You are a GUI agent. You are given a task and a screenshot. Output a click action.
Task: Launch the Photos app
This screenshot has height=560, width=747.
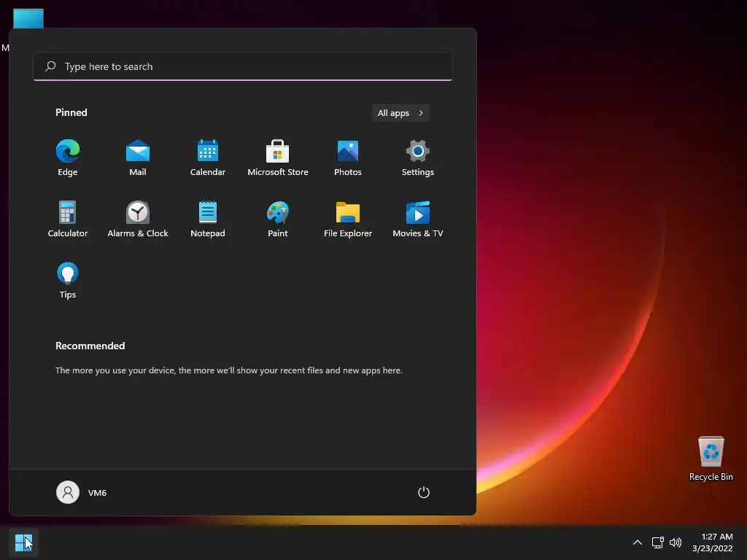pyautogui.click(x=348, y=158)
